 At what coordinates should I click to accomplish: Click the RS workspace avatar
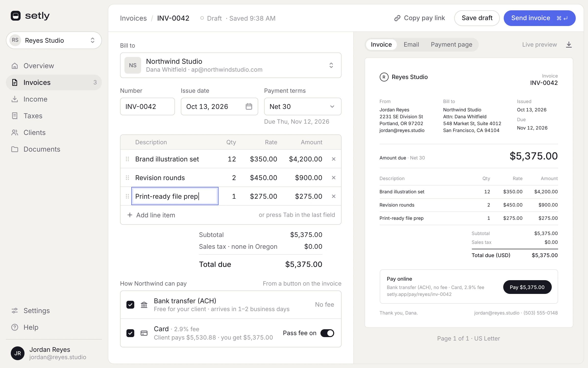click(x=15, y=40)
